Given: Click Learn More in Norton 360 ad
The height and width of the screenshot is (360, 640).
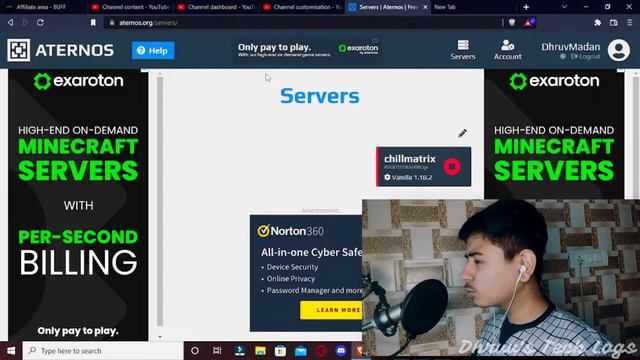Looking at the screenshot, I should (331, 310).
